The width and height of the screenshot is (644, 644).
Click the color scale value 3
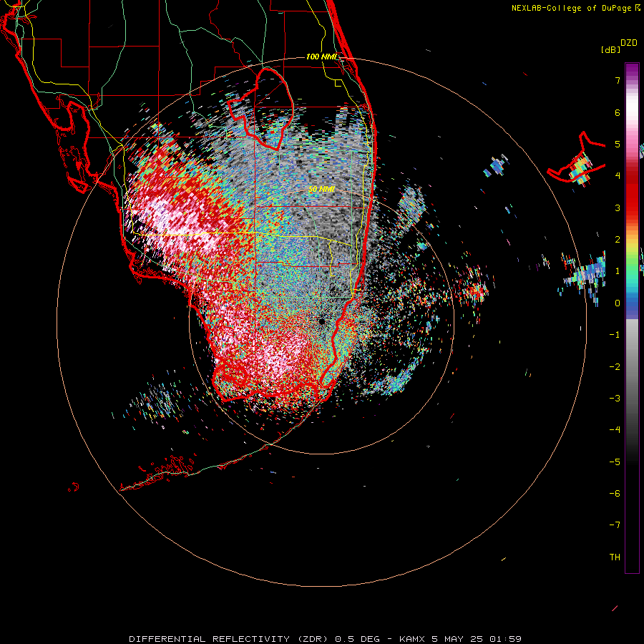click(x=618, y=208)
